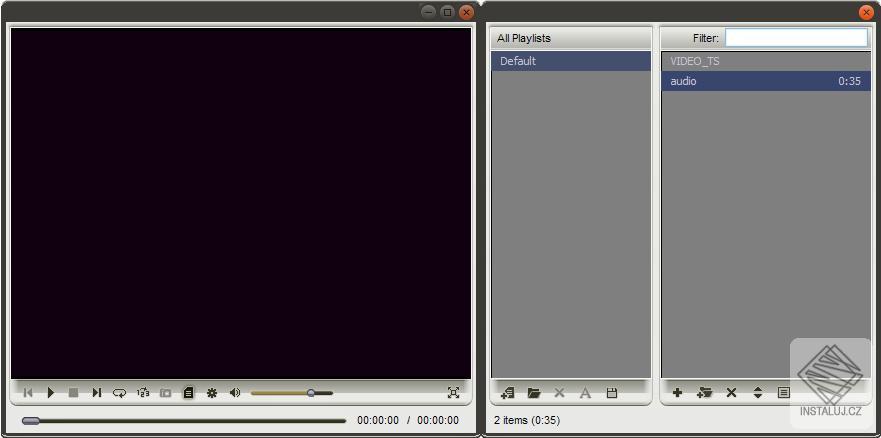Image resolution: width=881 pixels, height=438 pixels.
Task: Click the playback seek bar
Action: click(184, 421)
